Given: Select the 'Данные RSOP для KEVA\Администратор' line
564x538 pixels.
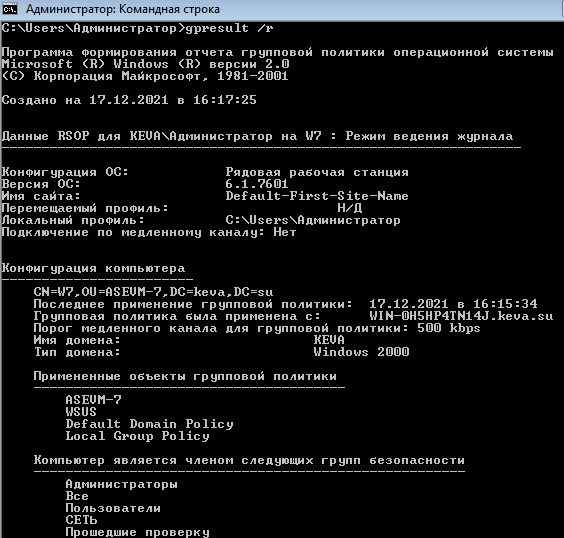Looking at the screenshot, I should (x=258, y=136).
